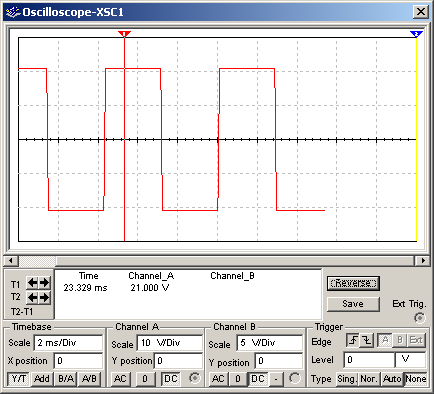Screen dimensions: 434x394
Task: Select B/A timebase mode
Action: point(66,379)
